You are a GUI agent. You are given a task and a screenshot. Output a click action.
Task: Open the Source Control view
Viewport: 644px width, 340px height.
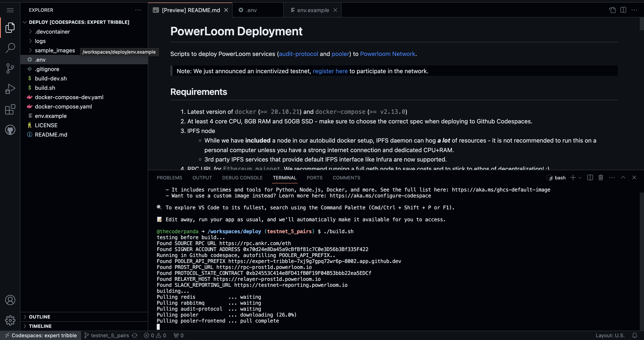point(10,68)
